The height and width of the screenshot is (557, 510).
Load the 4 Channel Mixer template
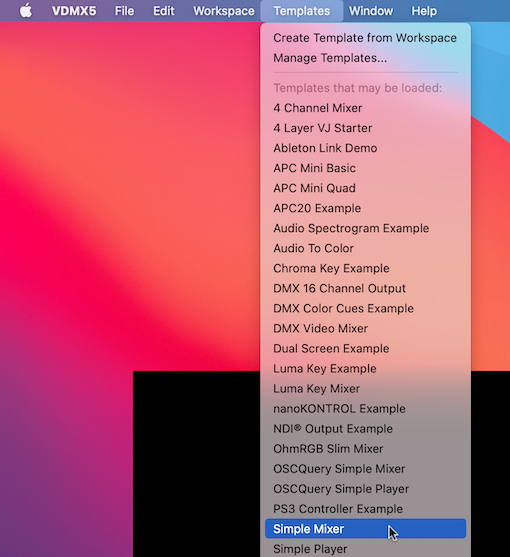click(365, 108)
